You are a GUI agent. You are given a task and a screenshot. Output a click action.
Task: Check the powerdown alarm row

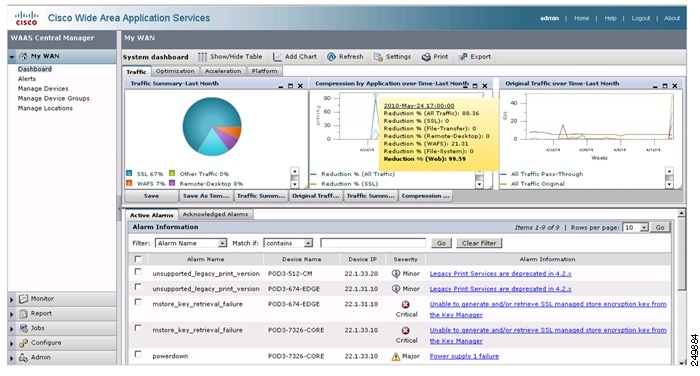138,354
